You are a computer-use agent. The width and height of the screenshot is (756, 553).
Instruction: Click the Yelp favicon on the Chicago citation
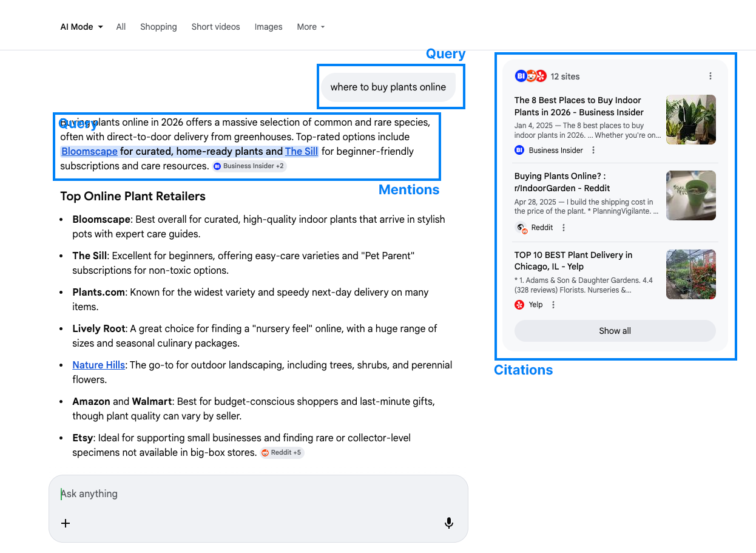(519, 304)
